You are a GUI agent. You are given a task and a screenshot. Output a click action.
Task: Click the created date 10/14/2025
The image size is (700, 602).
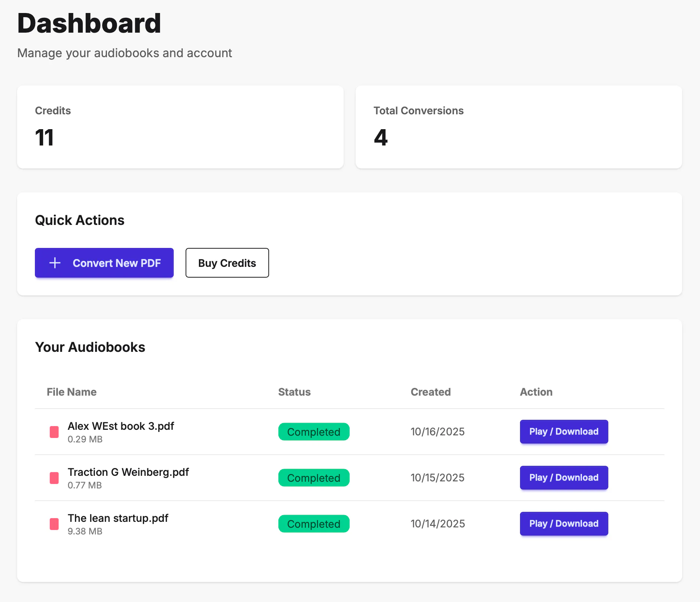click(x=438, y=524)
